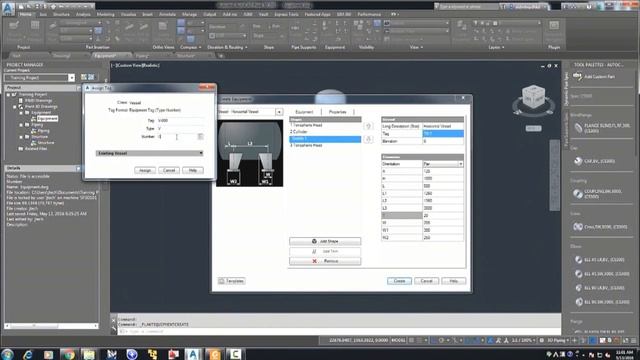Click the Tag field in Assign Tag
The width and height of the screenshot is (640, 360).
point(180,120)
